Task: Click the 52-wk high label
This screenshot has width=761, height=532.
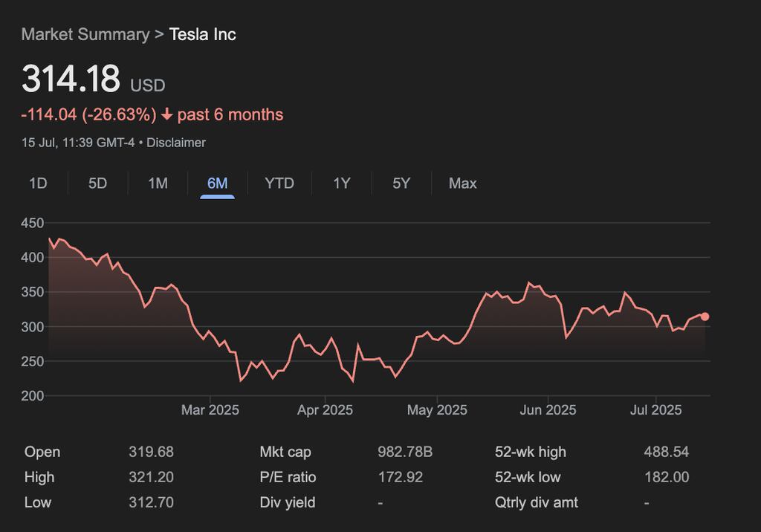Action: point(531,452)
